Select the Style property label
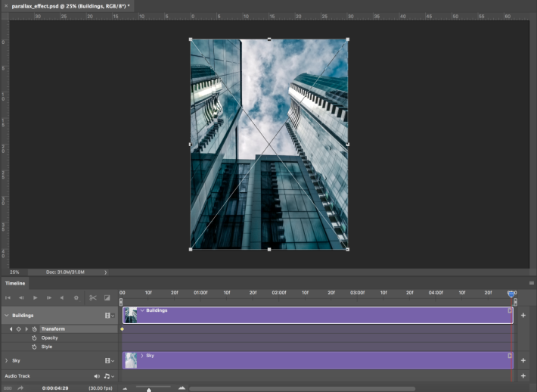This screenshot has width=537, height=392. 47,347
